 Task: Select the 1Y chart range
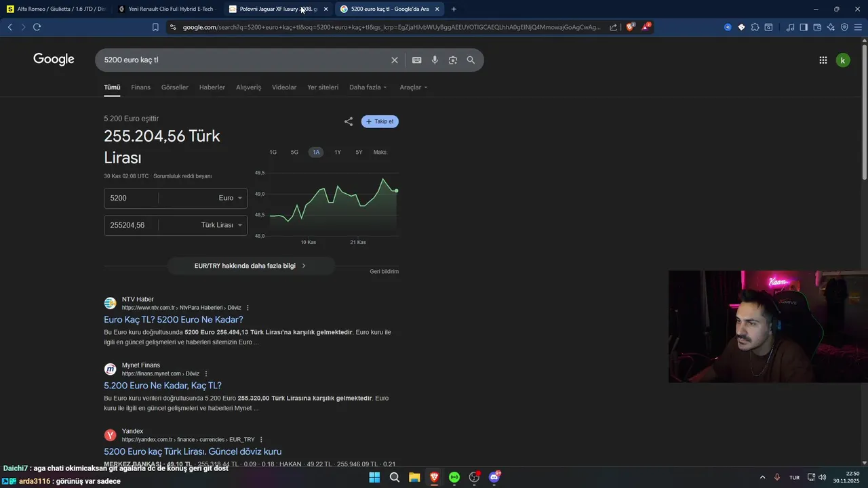coord(338,152)
